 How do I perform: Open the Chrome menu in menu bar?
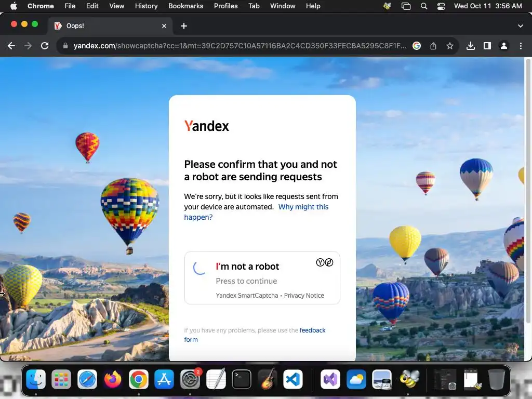(41, 6)
